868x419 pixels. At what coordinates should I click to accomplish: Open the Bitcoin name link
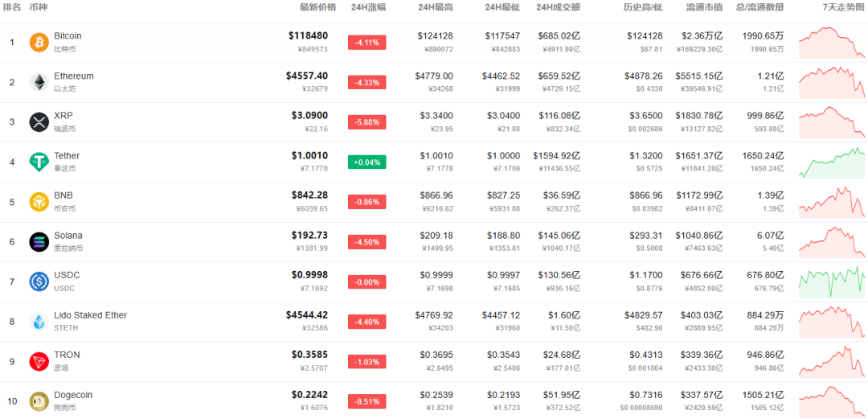click(x=68, y=36)
